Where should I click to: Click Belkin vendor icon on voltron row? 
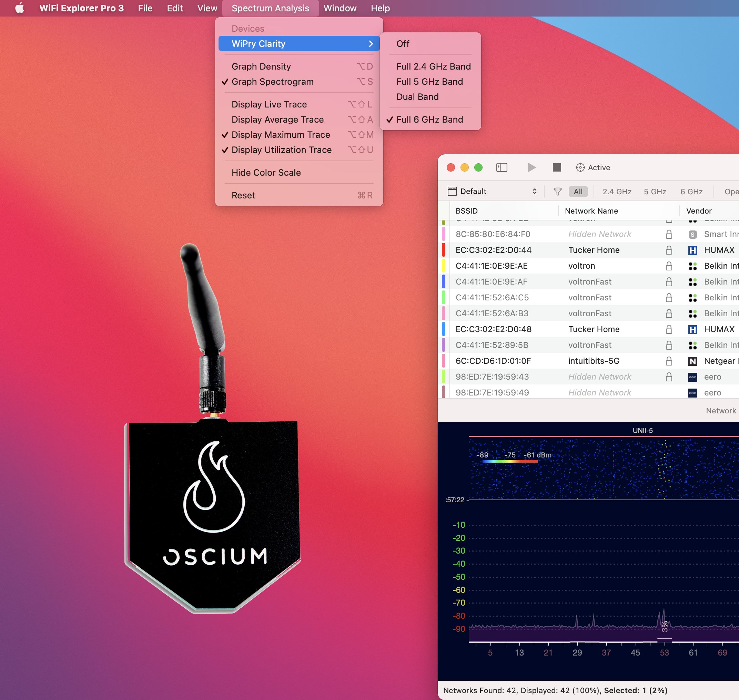(x=693, y=266)
